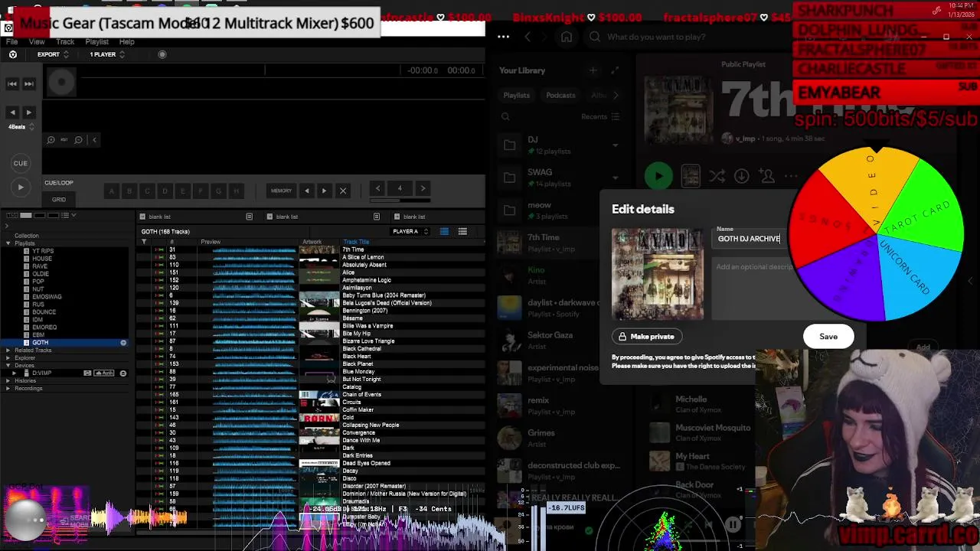Screen dimensions: 980x551
Task: Switch to CUE/LOOP tab
Action: [59, 183]
